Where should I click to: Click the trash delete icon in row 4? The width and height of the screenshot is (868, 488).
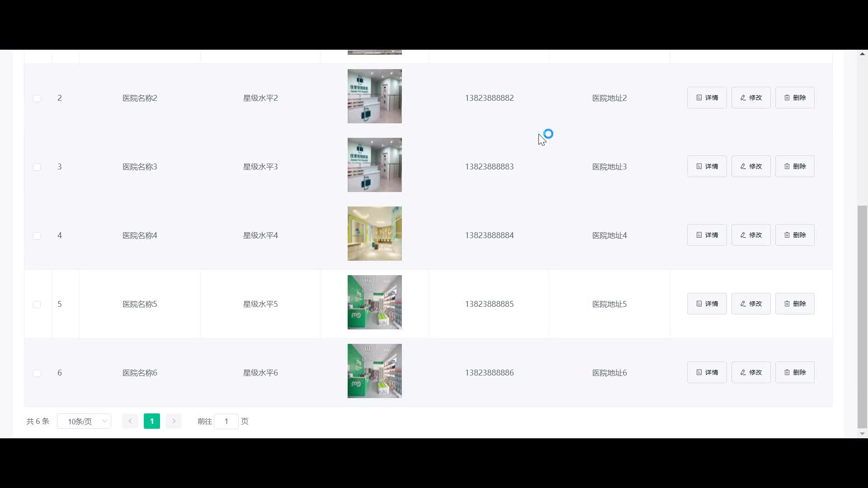coord(787,235)
